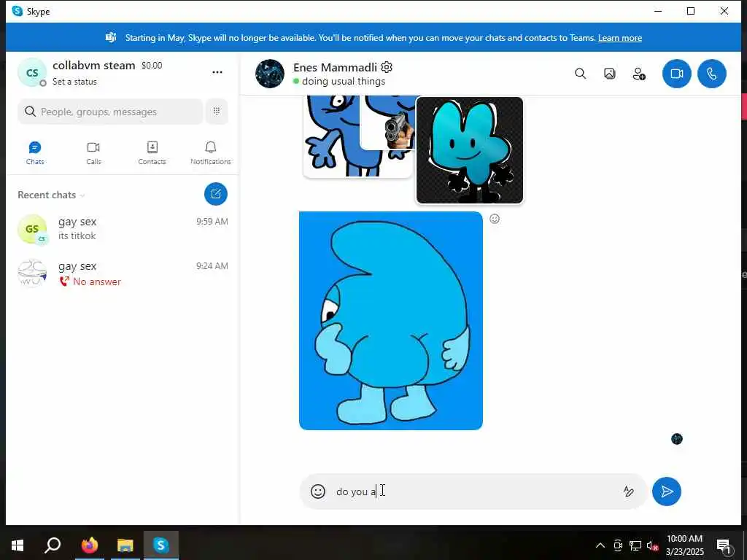Click the Learn more link in banner
The image size is (747, 560).
620,38
